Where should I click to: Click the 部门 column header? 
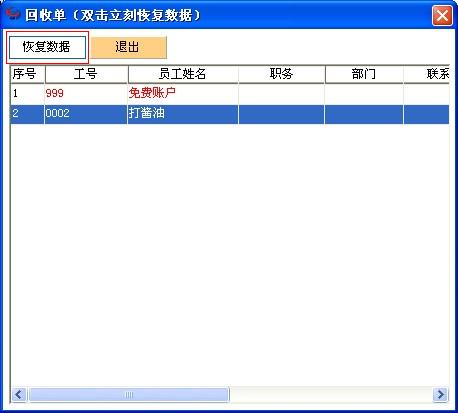coord(364,74)
